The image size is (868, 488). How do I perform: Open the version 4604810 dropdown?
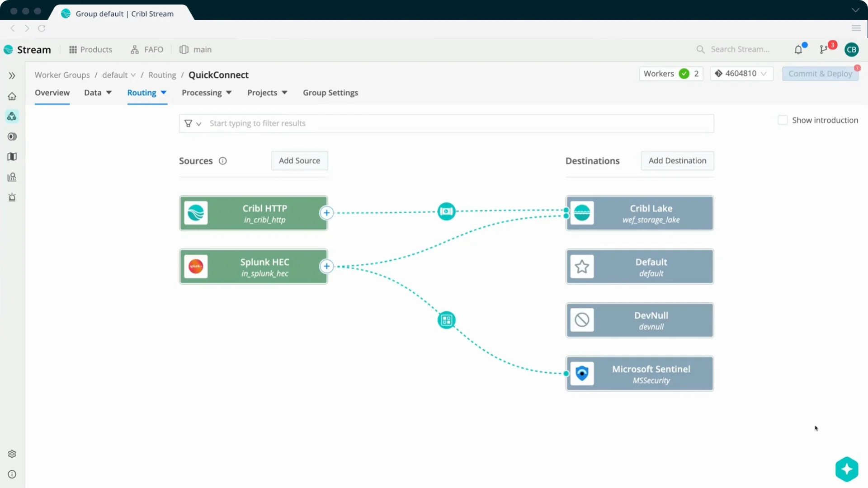741,74
